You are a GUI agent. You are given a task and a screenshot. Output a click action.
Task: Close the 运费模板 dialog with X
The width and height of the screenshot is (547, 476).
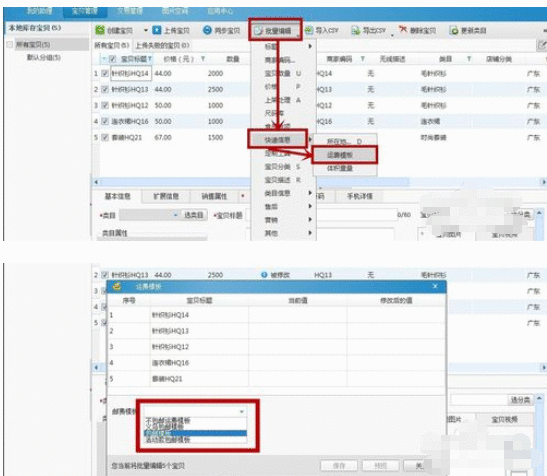tap(435, 286)
